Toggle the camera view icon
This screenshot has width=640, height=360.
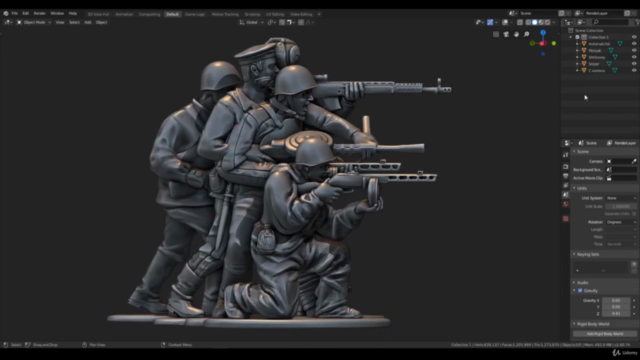506,34
